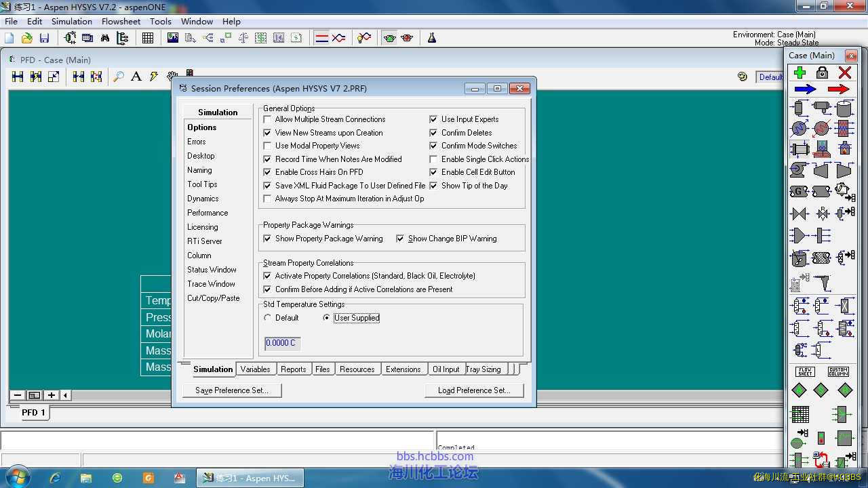The height and width of the screenshot is (488, 868).
Task: Select the red Heater icon in palette
Action: pyautogui.click(x=821, y=128)
